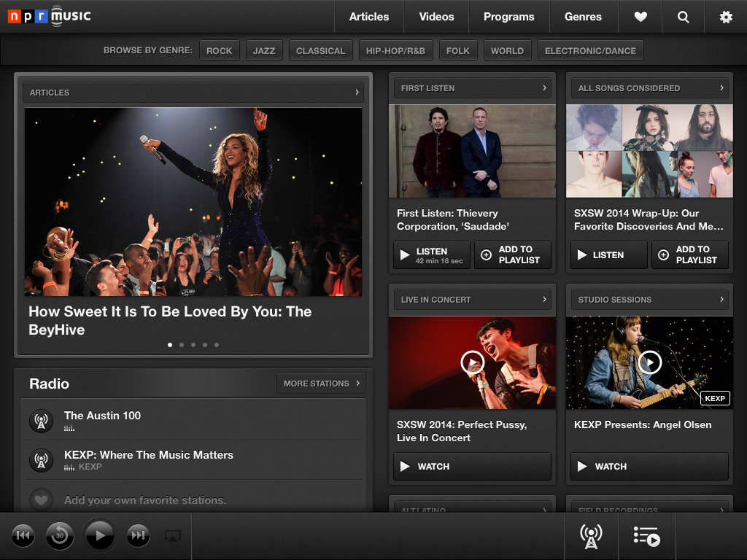Screen dimensions: 747x560
Task: Browse the World genre
Action: [x=508, y=50]
